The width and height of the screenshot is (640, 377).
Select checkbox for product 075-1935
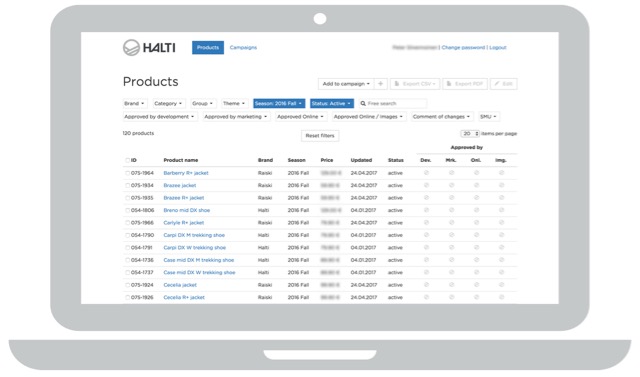tap(127, 198)
